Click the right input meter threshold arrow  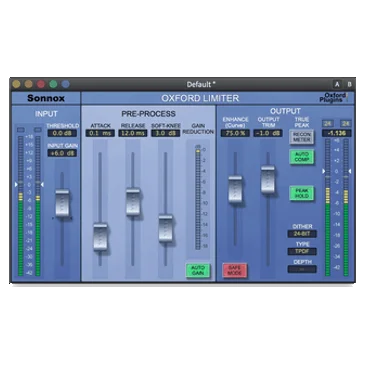pos(42,184)
